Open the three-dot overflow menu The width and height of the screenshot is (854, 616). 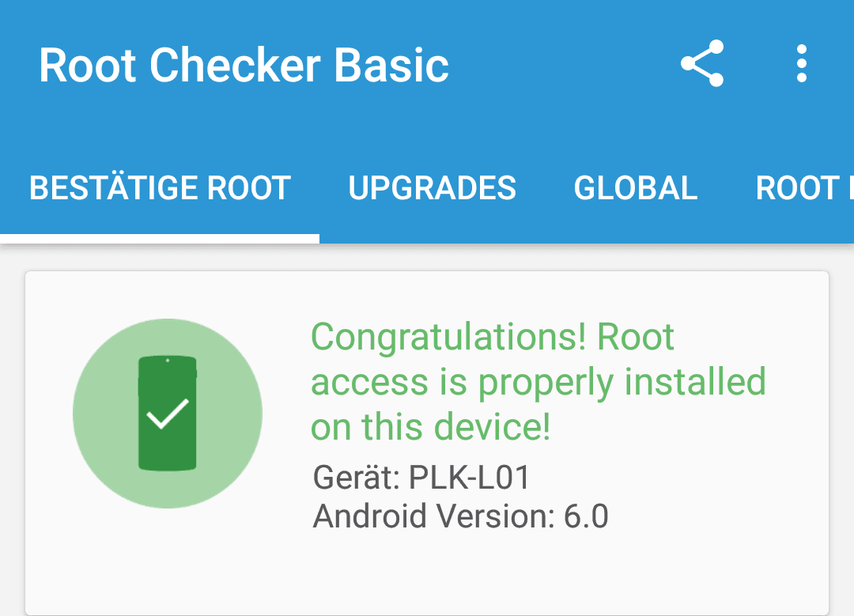click(x=801, y=64)
